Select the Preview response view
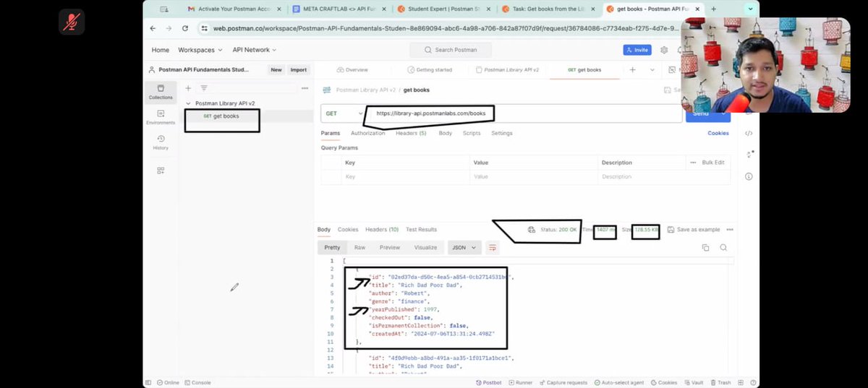The image size is (868, 388). pos(390,247)
